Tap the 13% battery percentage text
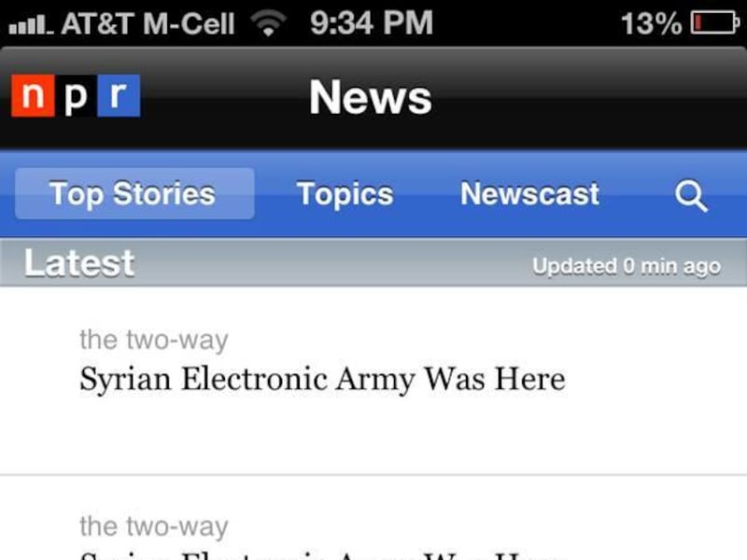The width and height of the screenshot is (747, 560). pos(652,23)
